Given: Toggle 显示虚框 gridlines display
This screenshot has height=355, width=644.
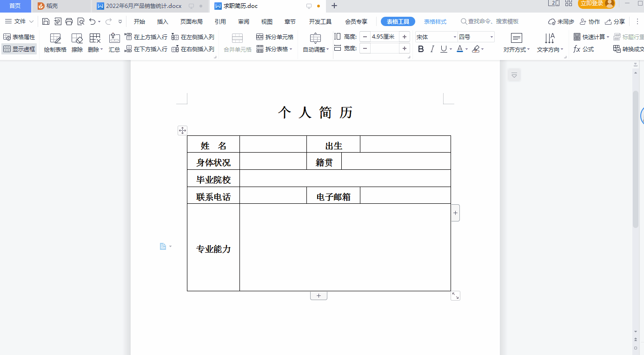Looking at the screenshot, I should 19,49.
